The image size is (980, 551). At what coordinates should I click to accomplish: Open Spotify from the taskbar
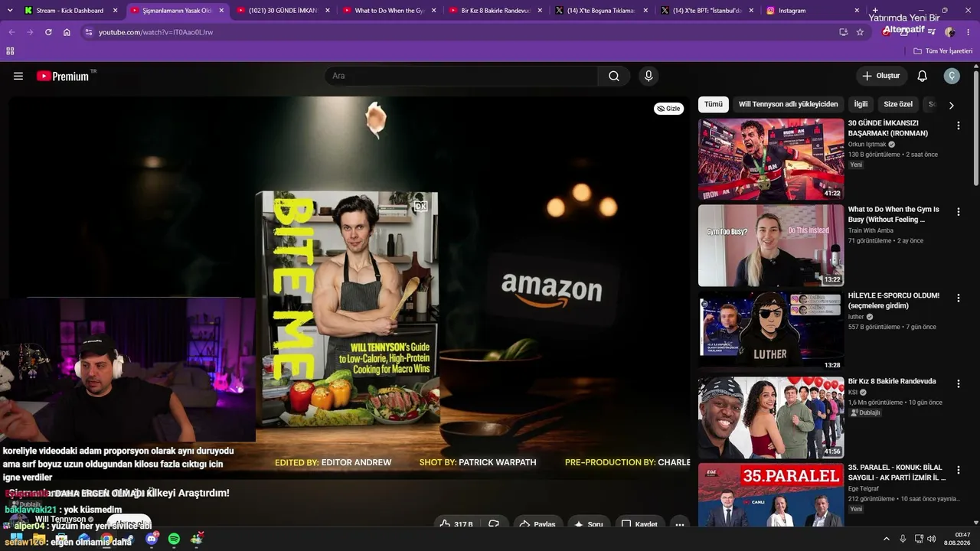(x=174, y=539)
